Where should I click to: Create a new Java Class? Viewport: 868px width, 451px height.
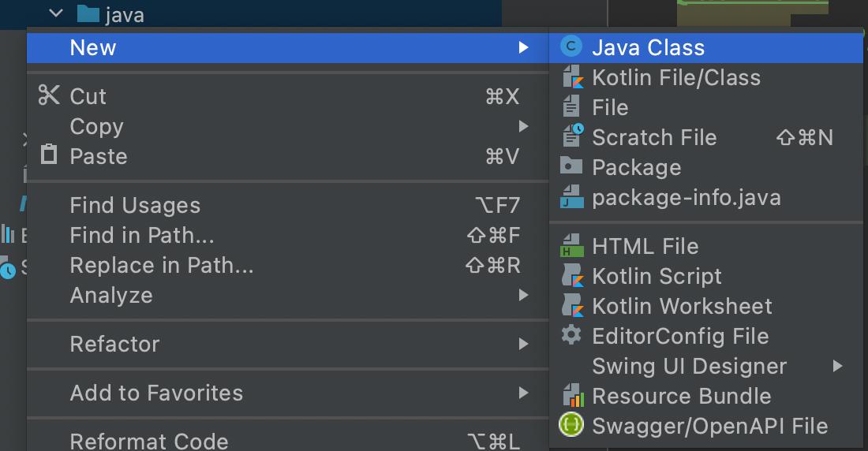(x=705, y=47)
